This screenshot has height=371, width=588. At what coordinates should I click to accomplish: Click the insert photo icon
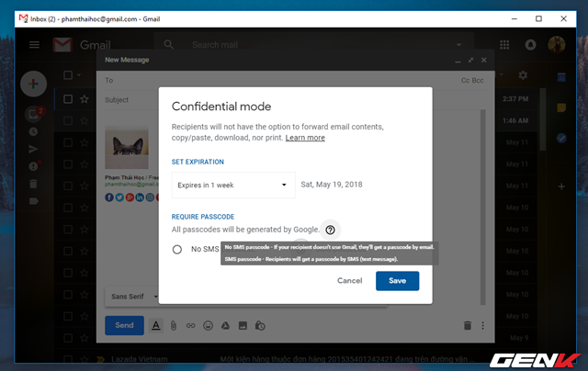click(x=243, y=326)
